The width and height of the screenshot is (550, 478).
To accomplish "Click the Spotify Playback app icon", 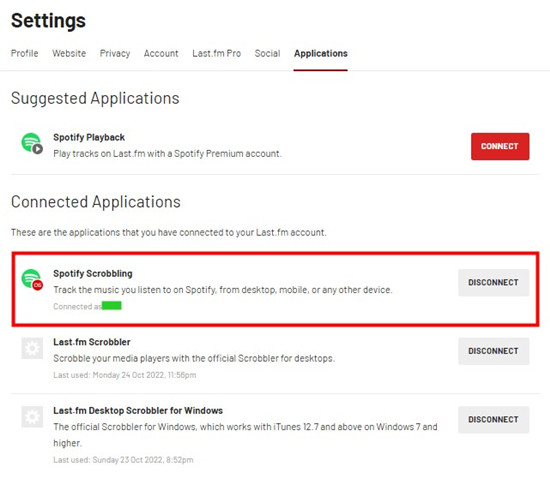I will tap(32, 143).
